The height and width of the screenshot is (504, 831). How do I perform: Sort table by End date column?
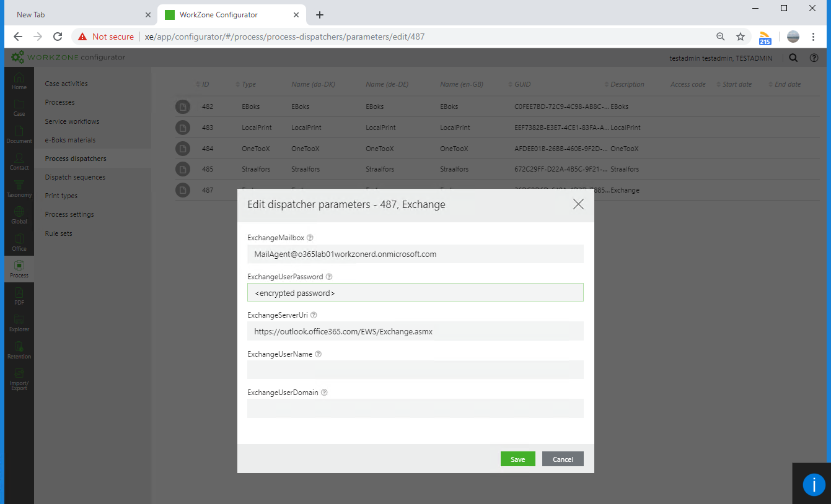[x=785, y=84]
